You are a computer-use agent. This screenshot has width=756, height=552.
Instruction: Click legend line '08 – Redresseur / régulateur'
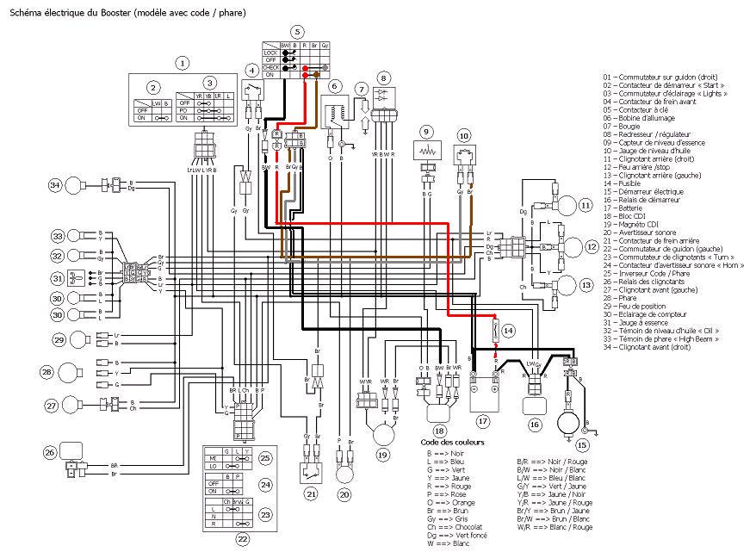[647, 134]
